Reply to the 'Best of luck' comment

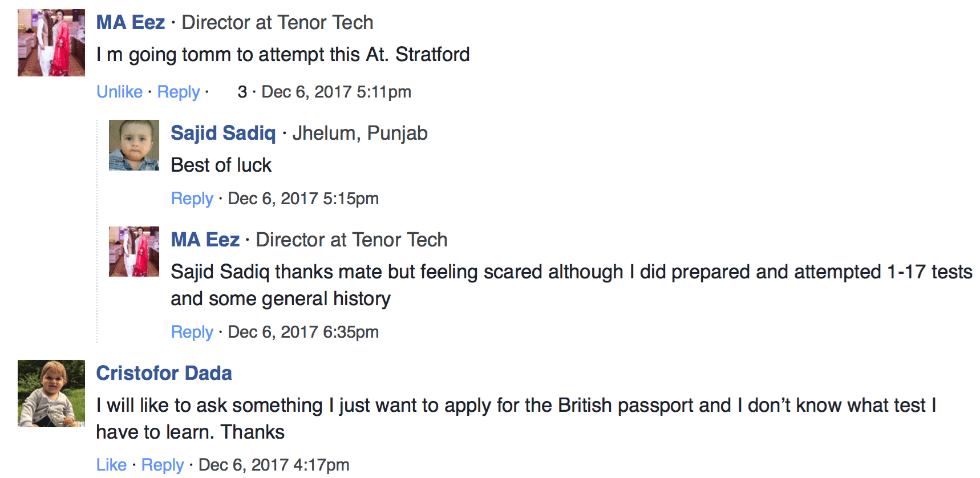[192, 199]
